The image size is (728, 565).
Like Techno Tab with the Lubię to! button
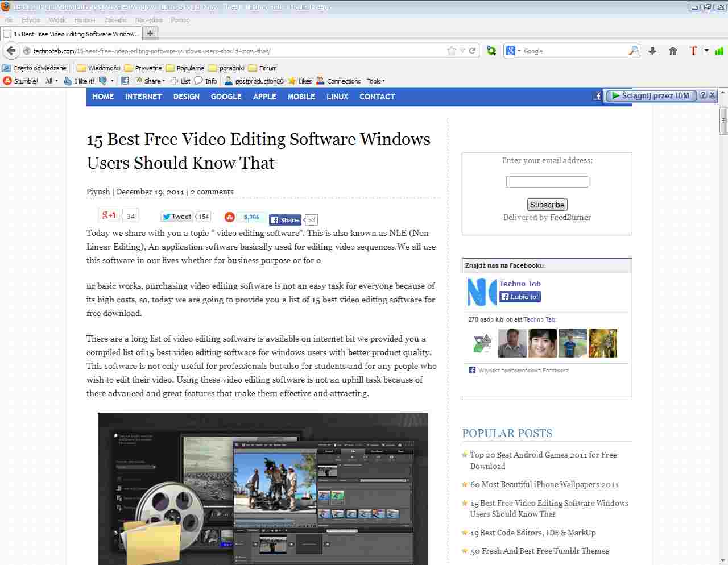520,297
